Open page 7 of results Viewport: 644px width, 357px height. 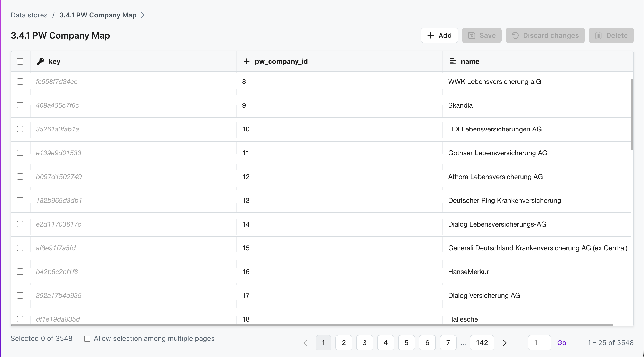(448, 343)
